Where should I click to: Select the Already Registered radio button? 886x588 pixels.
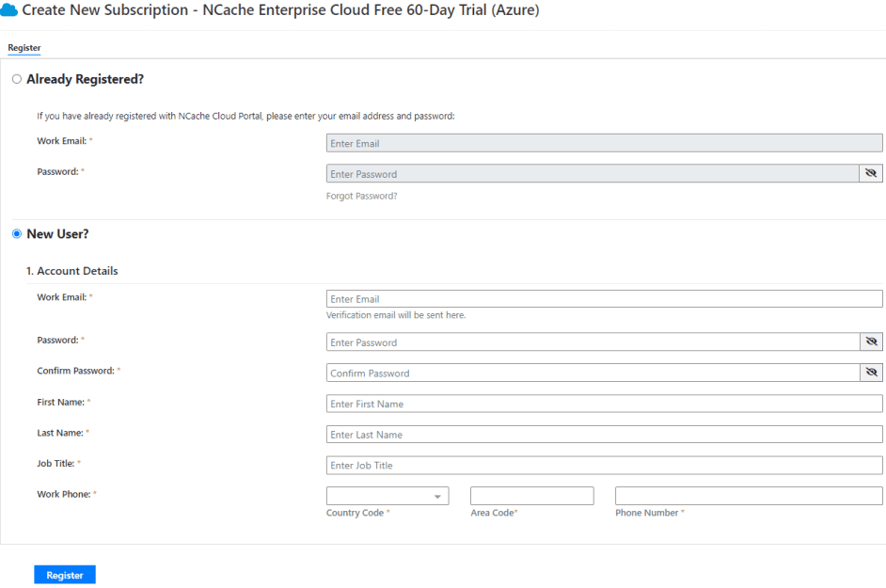tap(17, 79)
